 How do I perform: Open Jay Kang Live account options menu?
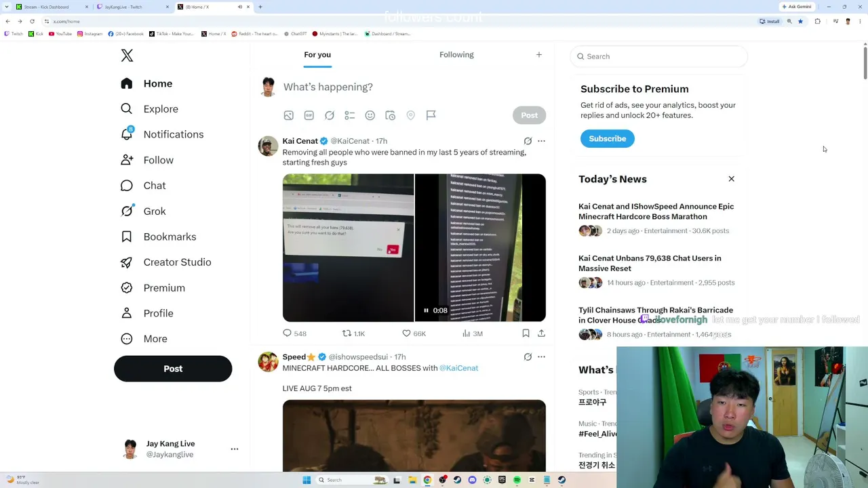point(235,449)
